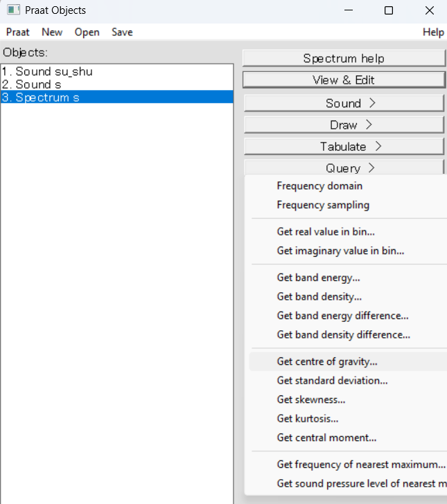Open the New menu

(x=52, y=32)
